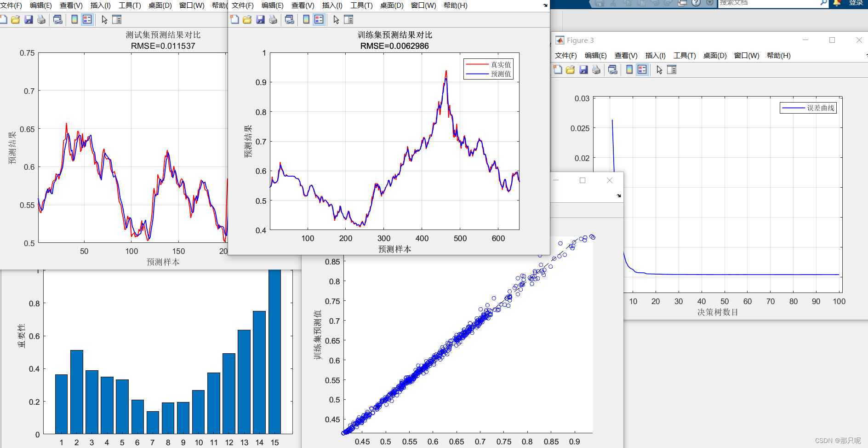
Task: Toggle edit-plot arrow in training-set figure
Action: pos(336,19)
